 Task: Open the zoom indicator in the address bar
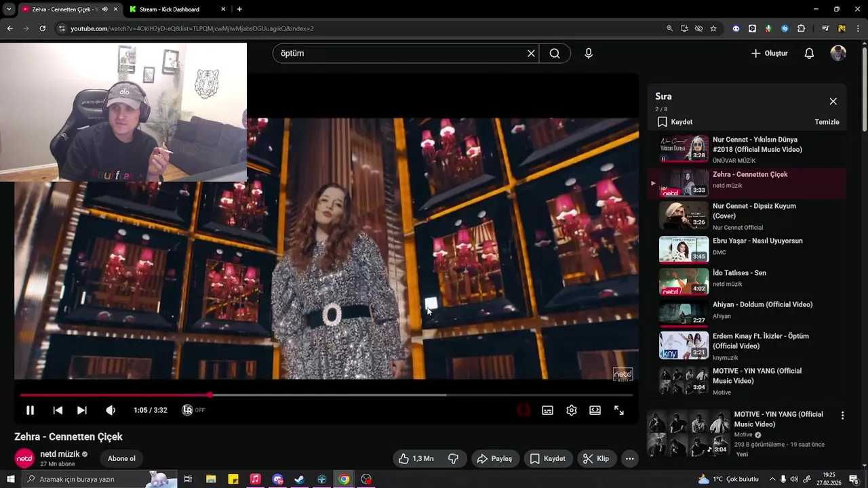[669, 28]
